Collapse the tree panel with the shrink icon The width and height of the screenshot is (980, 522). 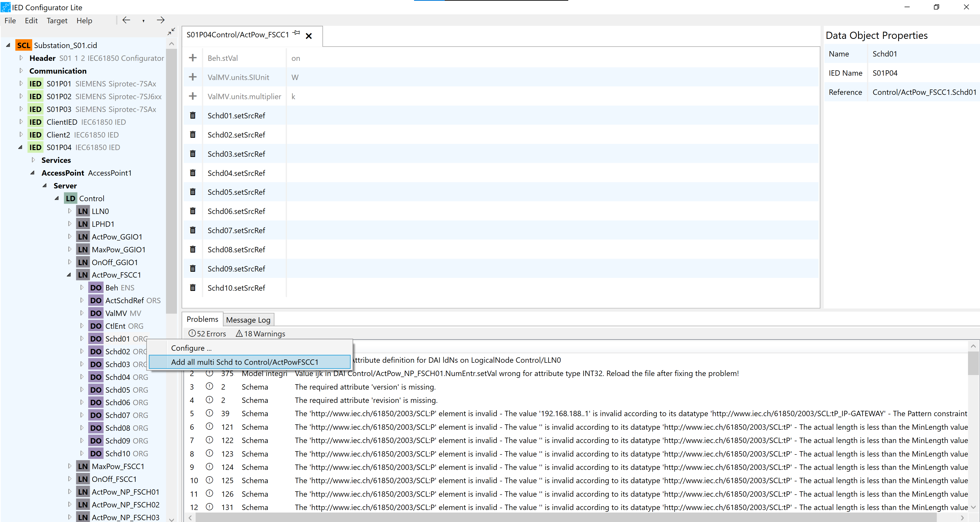171,31
